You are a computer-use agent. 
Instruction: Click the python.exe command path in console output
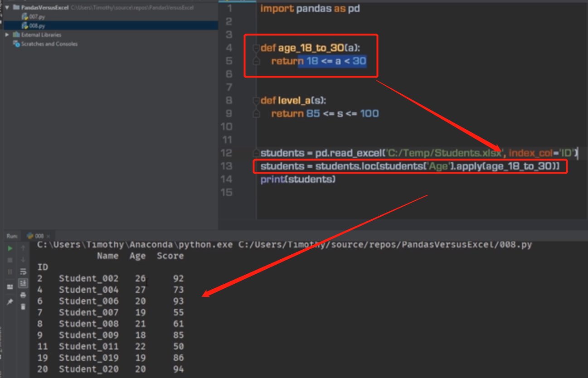click(135, 245)
